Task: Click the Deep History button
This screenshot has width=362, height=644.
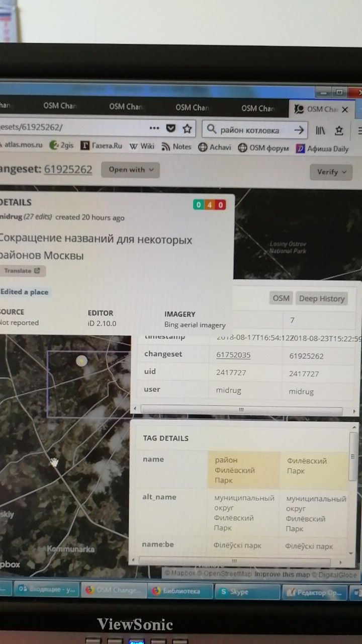Action: pos(322,298)
